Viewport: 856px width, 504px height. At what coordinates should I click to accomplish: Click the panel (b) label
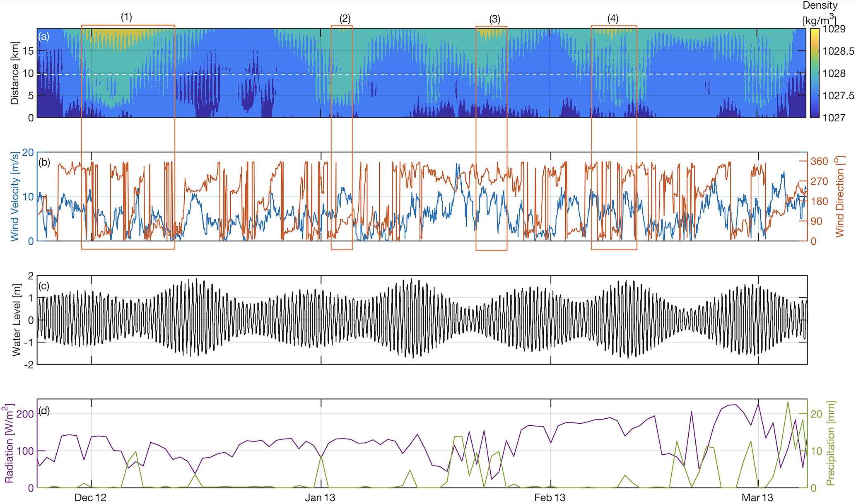[44, 162]
